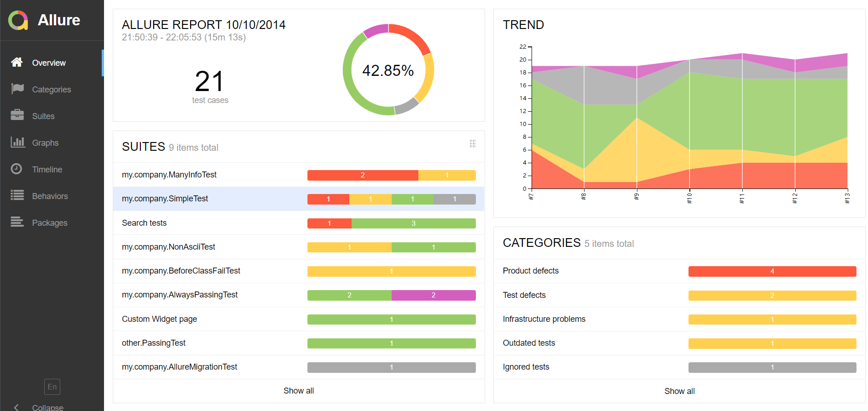Click purple unknown bar of AlwaysPassingTest
This screenshot has width=868, height=411.
click(434, 295)
